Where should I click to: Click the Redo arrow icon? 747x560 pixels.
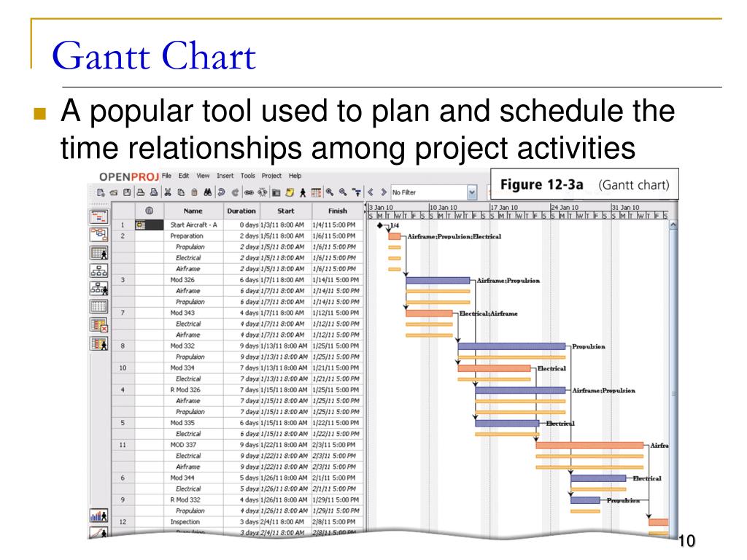235,192
